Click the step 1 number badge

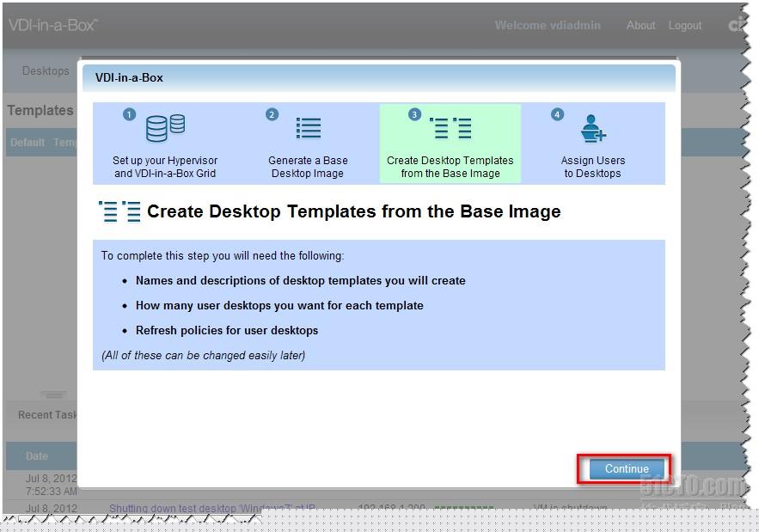coord(129,114)
